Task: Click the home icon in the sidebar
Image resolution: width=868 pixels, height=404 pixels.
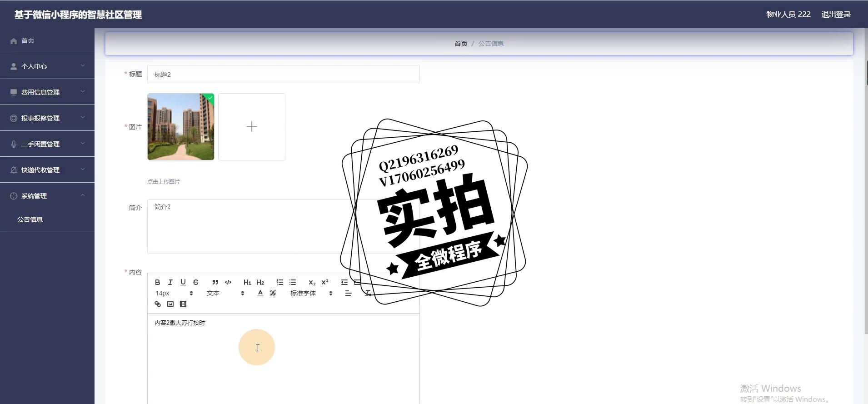Action: point(14,41)
